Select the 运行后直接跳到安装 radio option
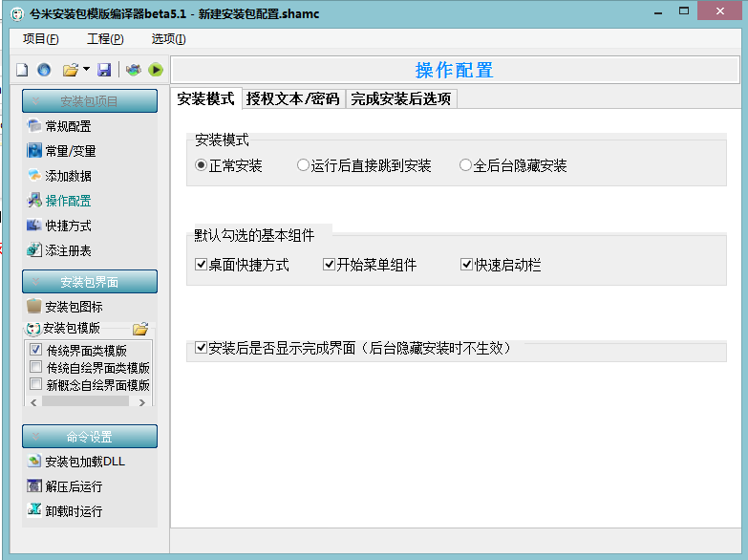748x560 pixels. point(304,165)
